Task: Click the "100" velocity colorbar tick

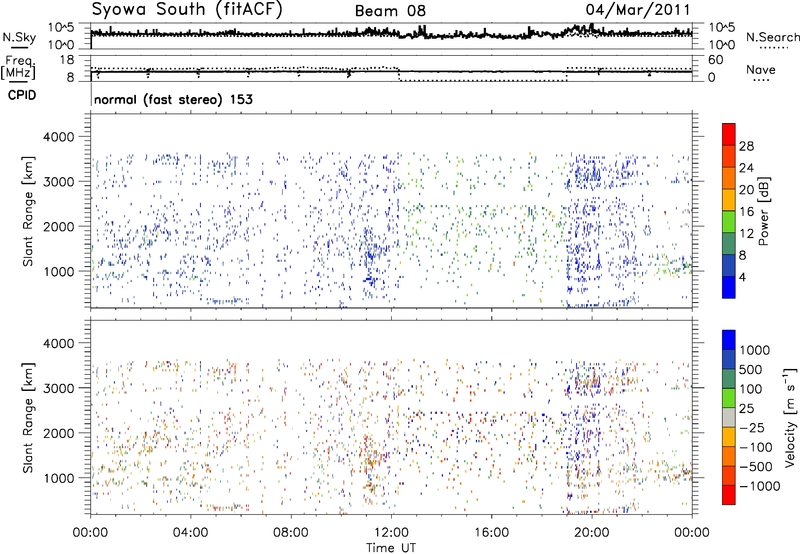Action: [751, 389]
